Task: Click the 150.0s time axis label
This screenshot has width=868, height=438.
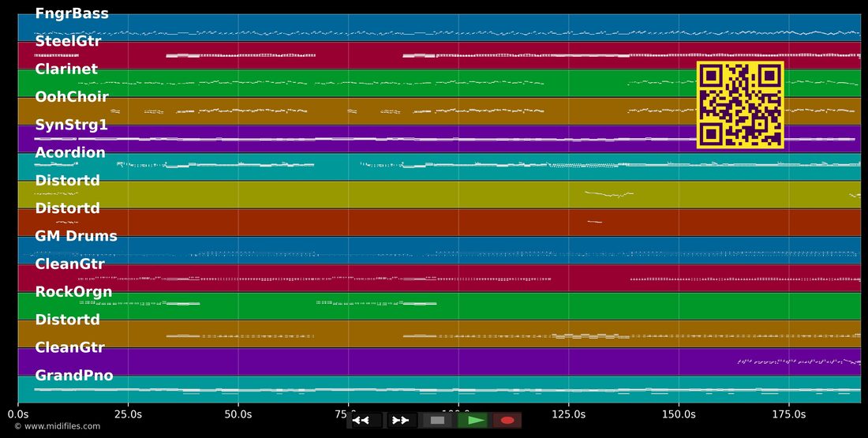Action: pos(679,414)
